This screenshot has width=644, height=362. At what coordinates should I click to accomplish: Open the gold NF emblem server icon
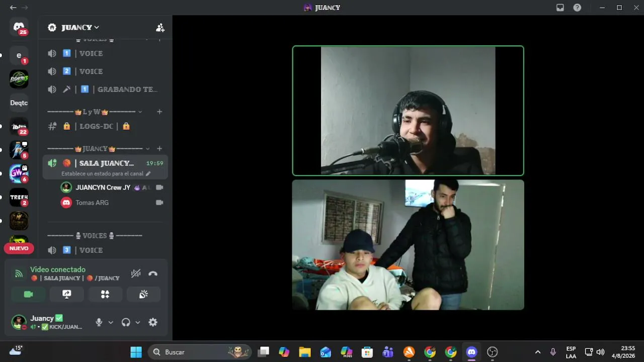19,221
